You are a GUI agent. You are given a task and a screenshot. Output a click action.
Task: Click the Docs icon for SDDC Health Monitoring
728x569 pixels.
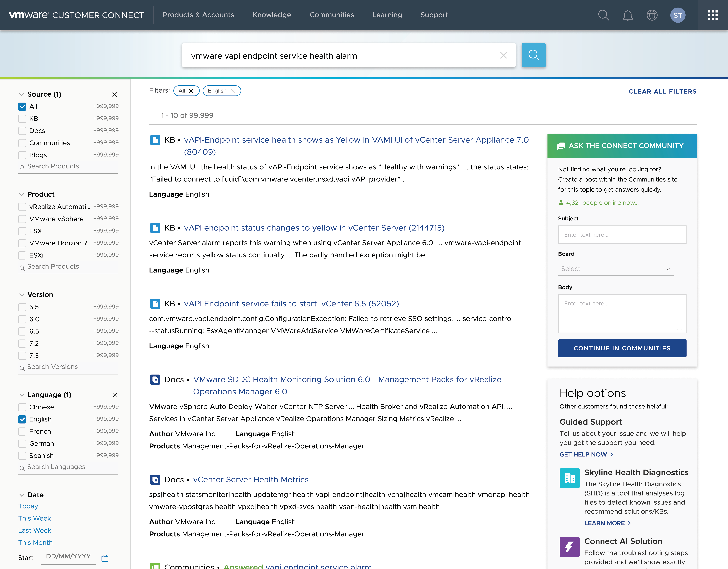[155, 380]
